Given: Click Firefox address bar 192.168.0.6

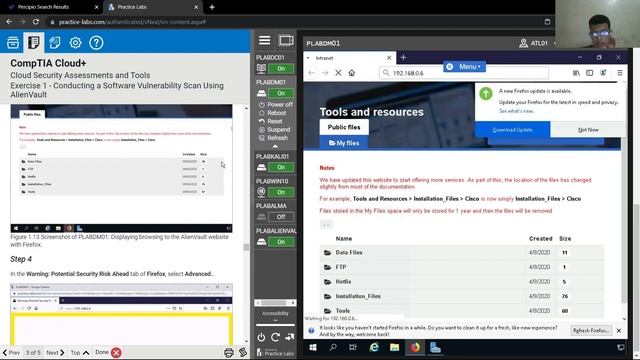Looking at the screenshot, I should coord(464,73).
